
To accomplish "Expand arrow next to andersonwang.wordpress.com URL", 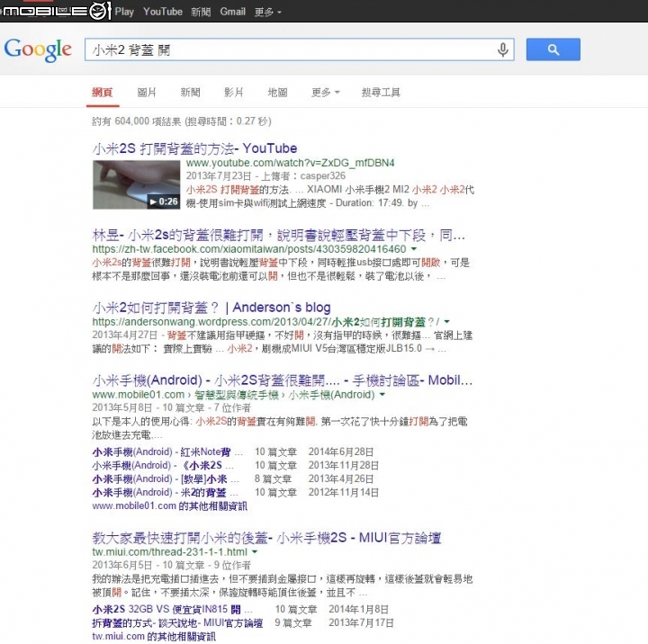I will coord(446,321).
